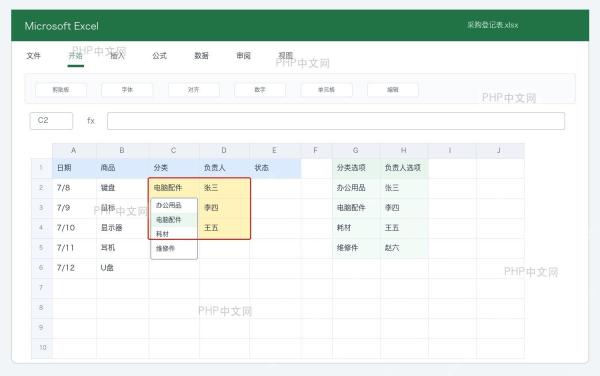Choose 维修件 in the dropdown list
600x376 pixels.
(174, 249)
